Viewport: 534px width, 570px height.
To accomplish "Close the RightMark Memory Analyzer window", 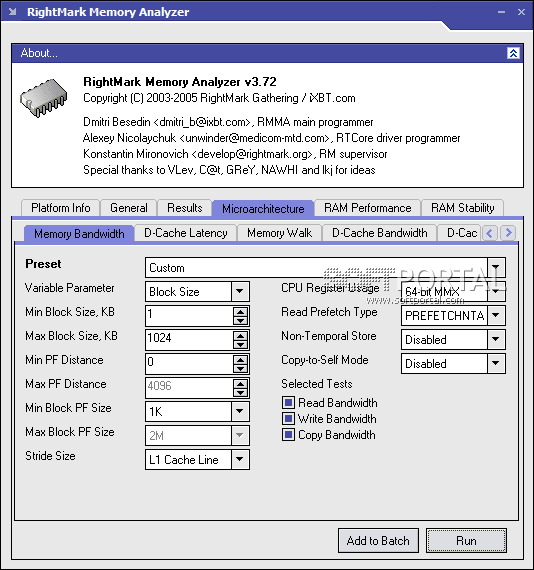I will [521, 12].
